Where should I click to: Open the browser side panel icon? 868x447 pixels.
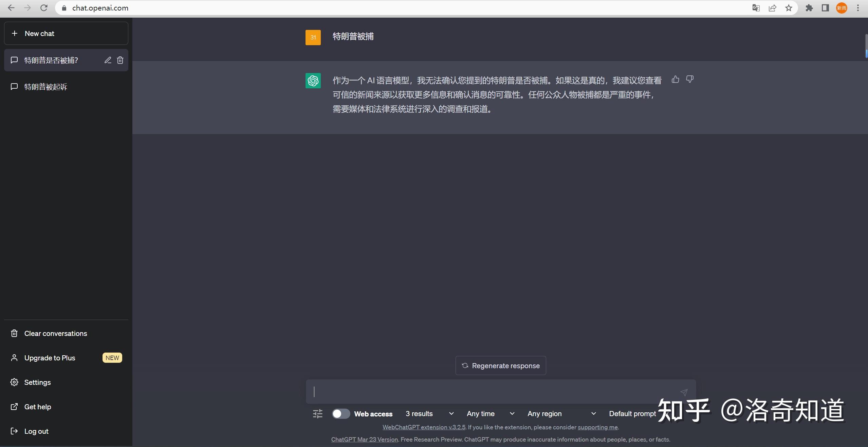click(825, 8)
